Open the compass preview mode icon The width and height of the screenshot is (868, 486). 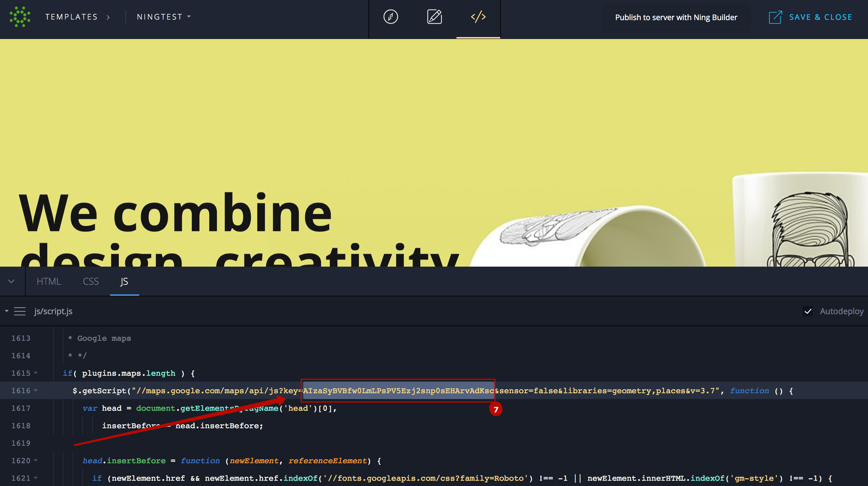[391, 17]
